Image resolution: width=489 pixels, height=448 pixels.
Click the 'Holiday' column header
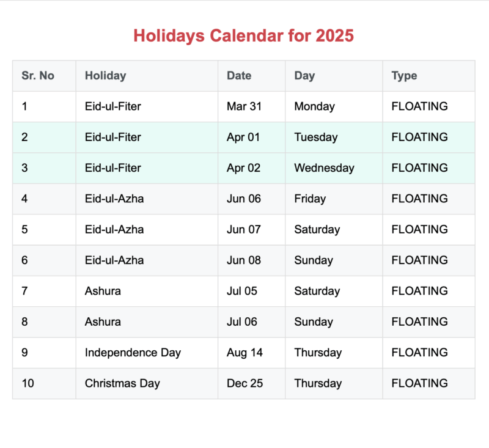(105, 76)
